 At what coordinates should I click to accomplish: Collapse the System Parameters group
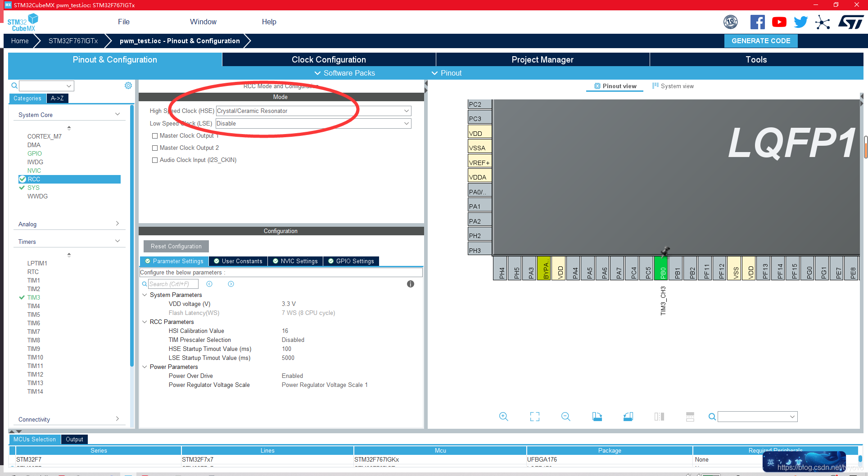145,295
